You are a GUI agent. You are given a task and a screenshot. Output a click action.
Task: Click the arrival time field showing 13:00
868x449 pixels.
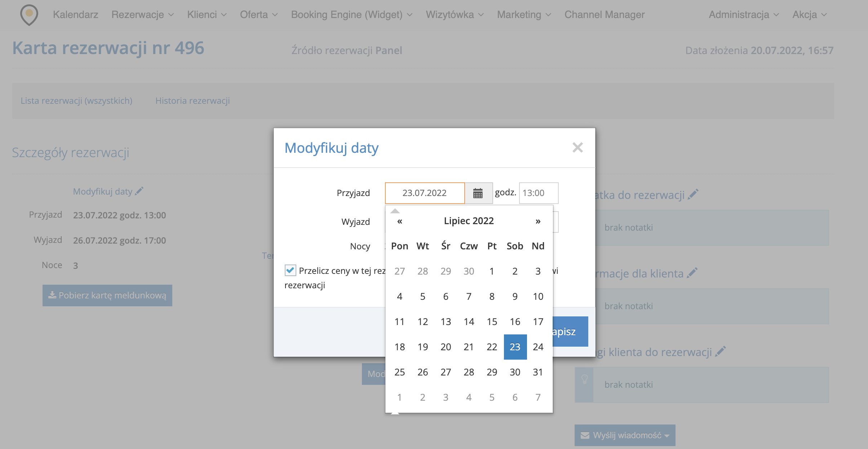coord(538,193)
